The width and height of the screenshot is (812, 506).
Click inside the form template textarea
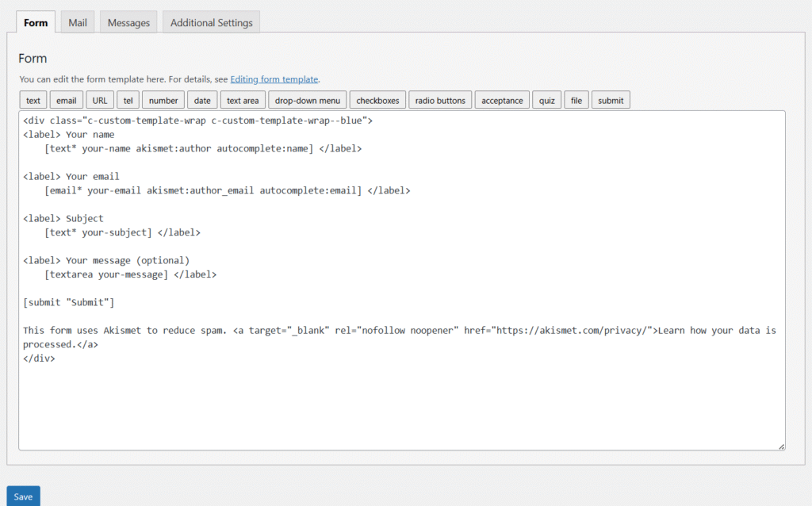click(402, 280)
